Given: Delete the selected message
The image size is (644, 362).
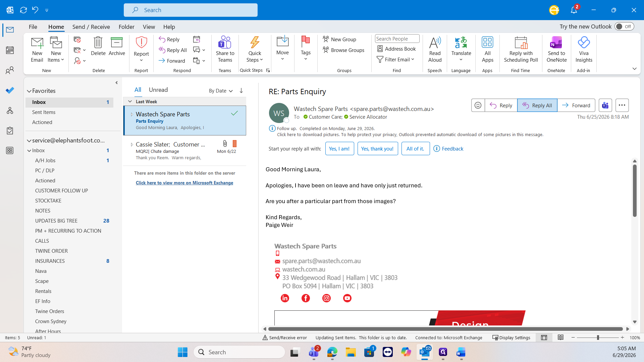Looking at the screenshot, I should pos(98,46).
